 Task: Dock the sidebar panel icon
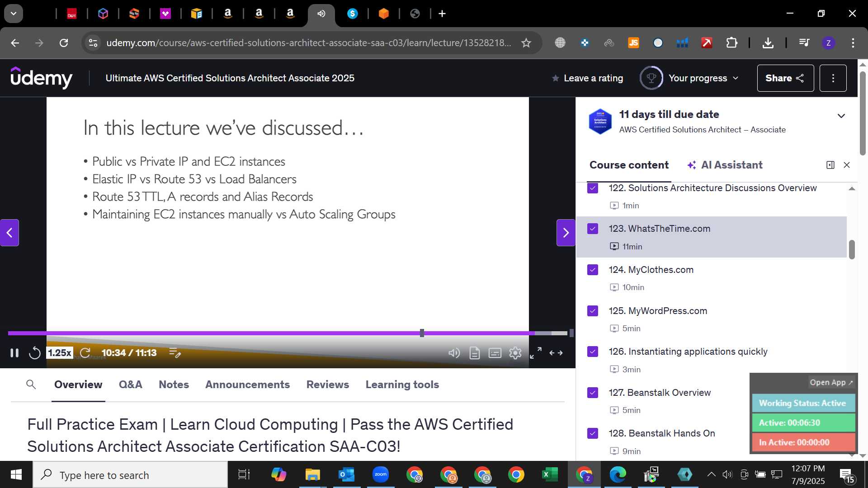(x=830, y=165)
